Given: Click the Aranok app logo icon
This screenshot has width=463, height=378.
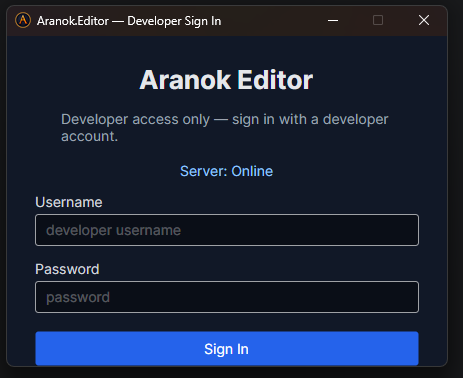Looking at the screenshot, I should coord(23,20).
